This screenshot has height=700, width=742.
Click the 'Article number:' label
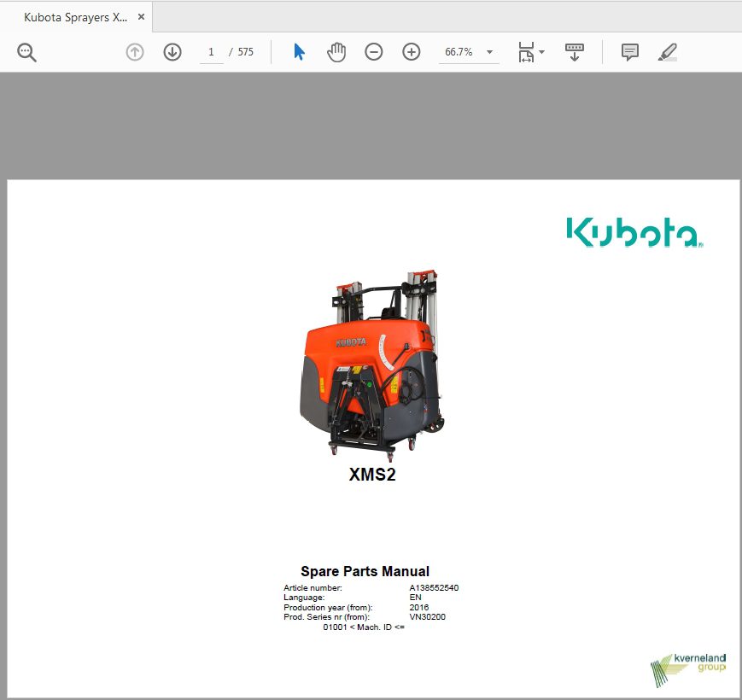pos(313,588)
